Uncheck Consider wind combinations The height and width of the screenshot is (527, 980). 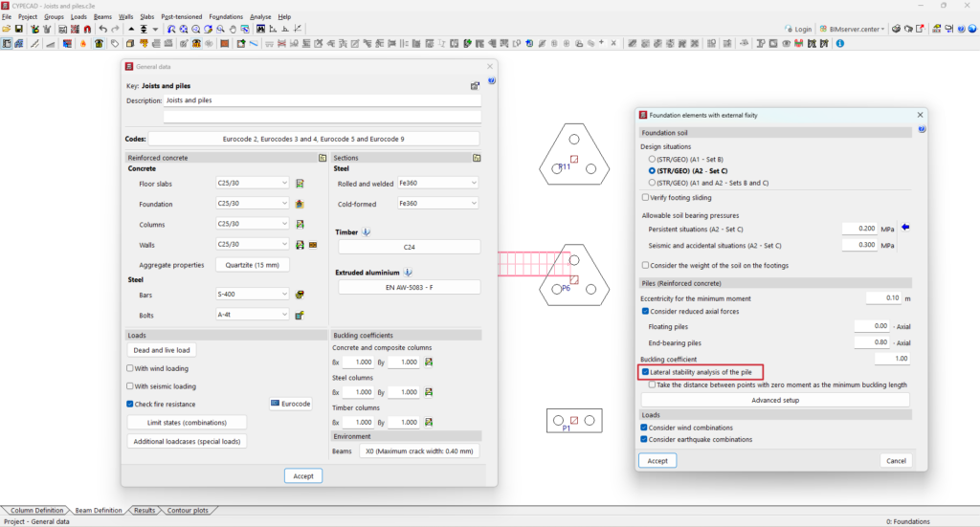click(x=644, y=428)
